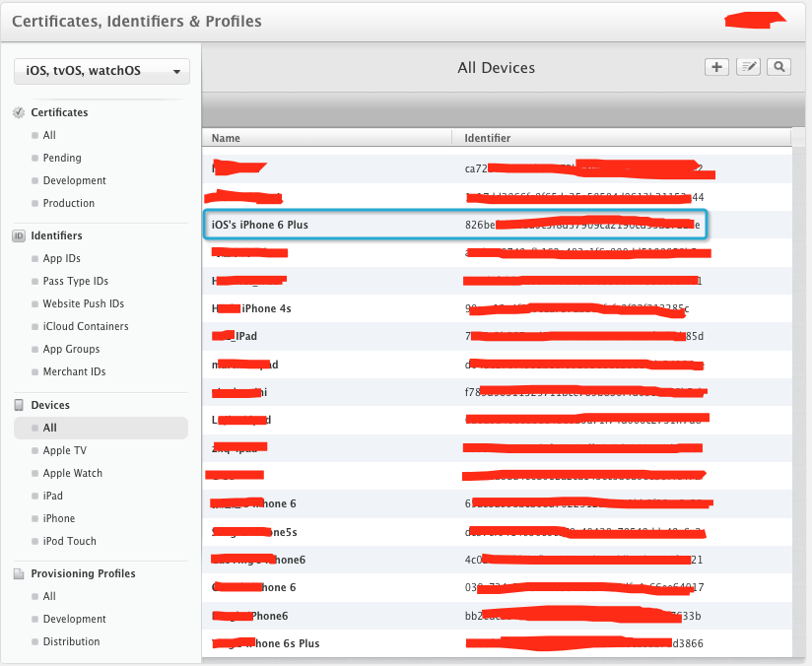This screenshot has height=666, width=812.
Task: Select All under Provisioning Profiles
Action: point(49,596)
